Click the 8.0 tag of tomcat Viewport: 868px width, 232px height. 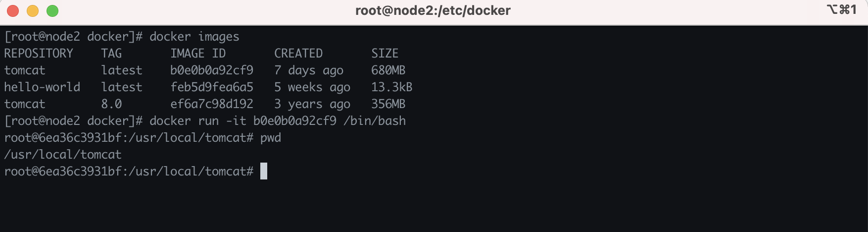tap(111, 104)
